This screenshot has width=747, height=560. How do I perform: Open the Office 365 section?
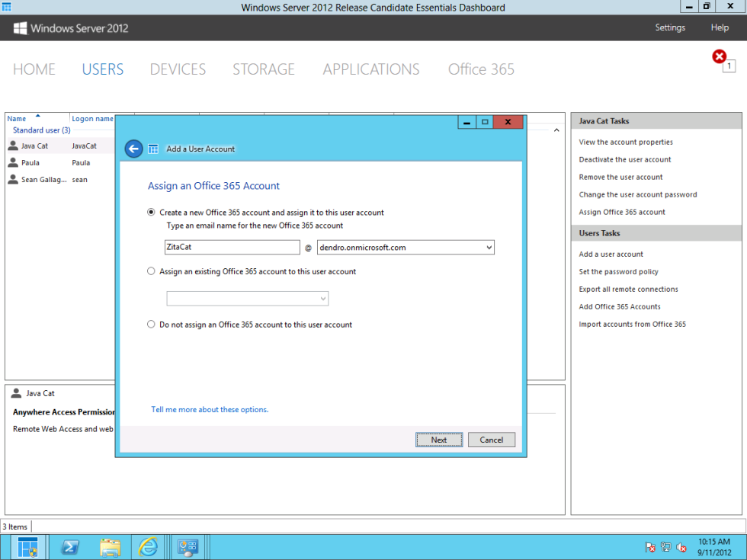pyautogui.click(x=480, y=69)
